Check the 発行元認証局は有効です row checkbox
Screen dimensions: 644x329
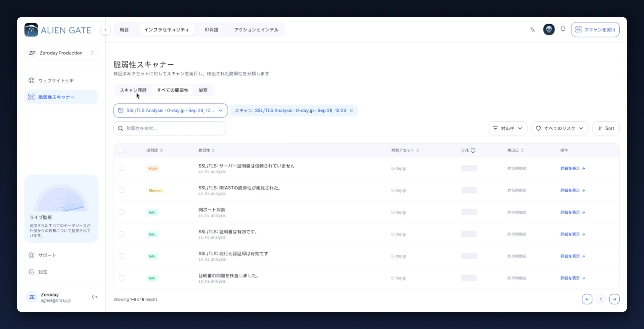(x=121, y=256)
